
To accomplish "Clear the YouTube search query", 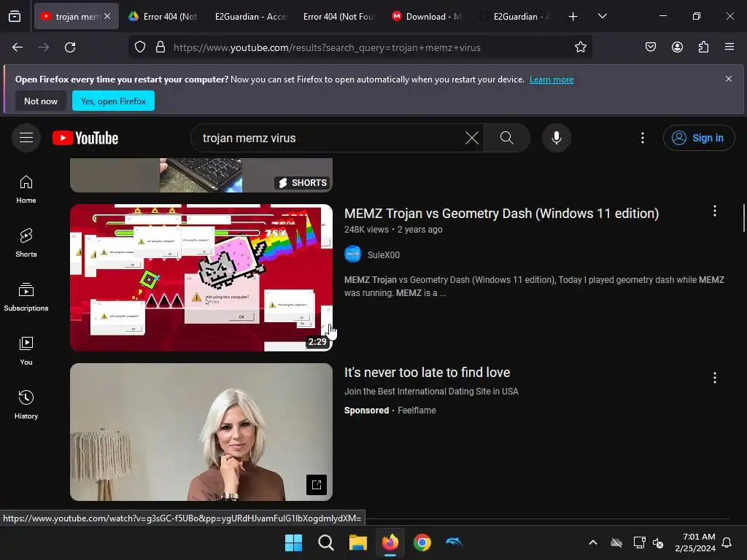I will [472, 138].
